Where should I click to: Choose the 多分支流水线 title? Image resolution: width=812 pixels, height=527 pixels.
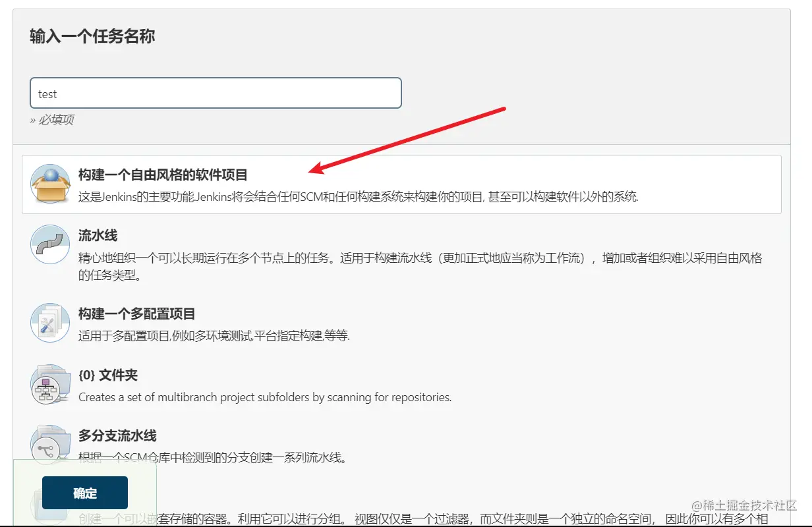click(x=117, y=436)
